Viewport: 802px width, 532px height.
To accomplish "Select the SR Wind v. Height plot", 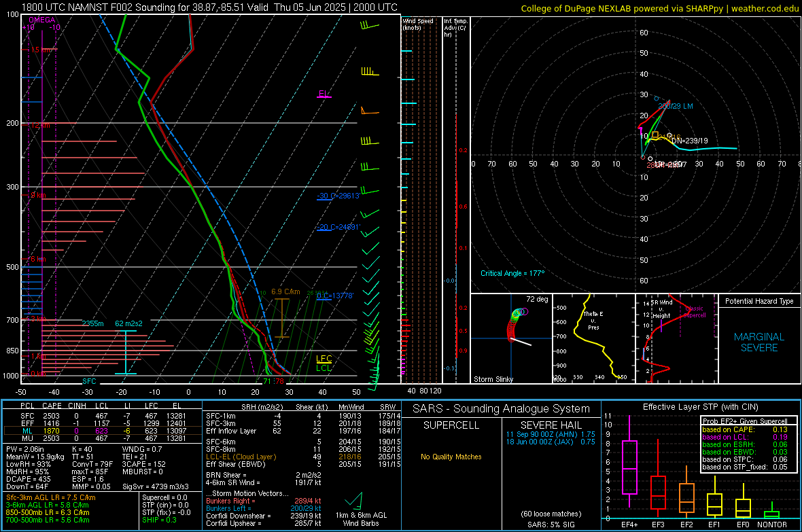I will pos(676,338).
